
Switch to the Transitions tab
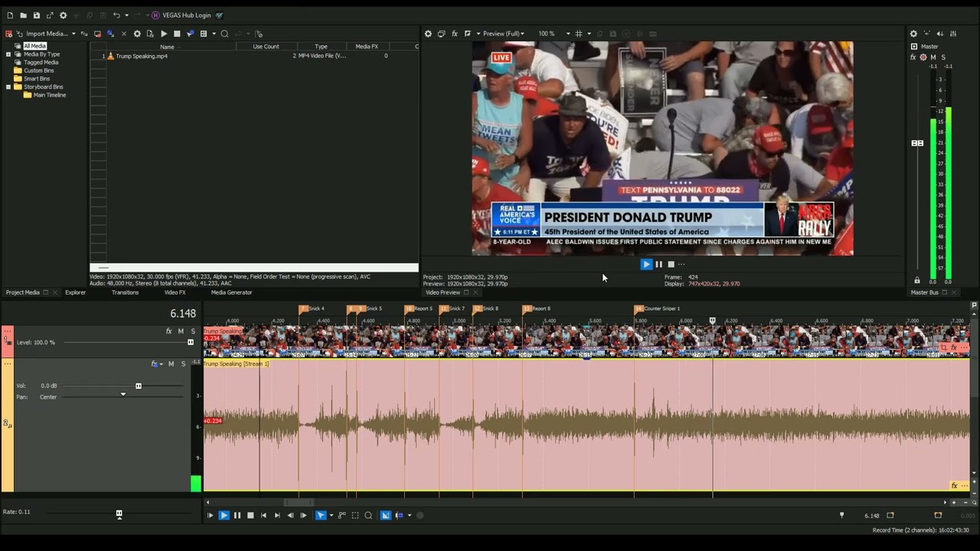(x=125, y=292)
